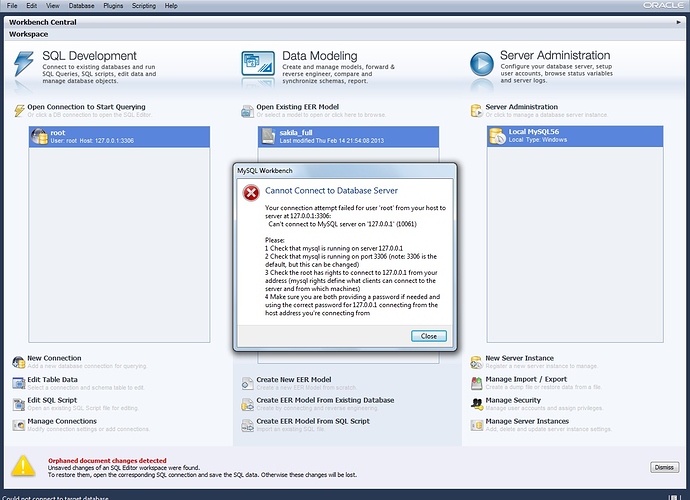Image resolution: width=690 pixels, height=500 pixels.
Task: Open the File menu
Action: [12, 6]
